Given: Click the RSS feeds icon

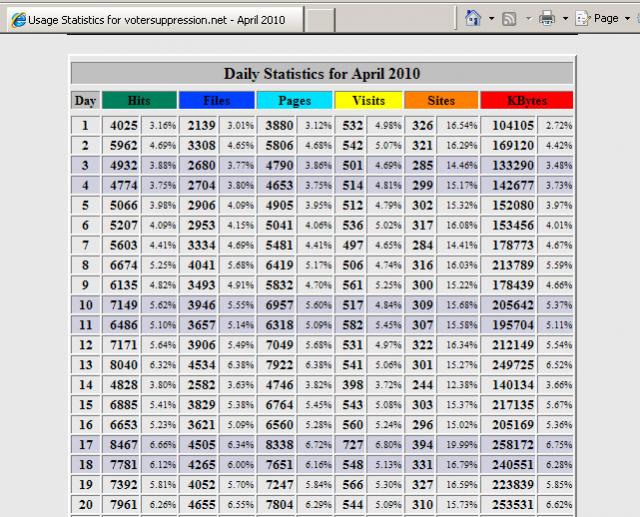Looking at the screenshot, I should [x=510, y=18].
